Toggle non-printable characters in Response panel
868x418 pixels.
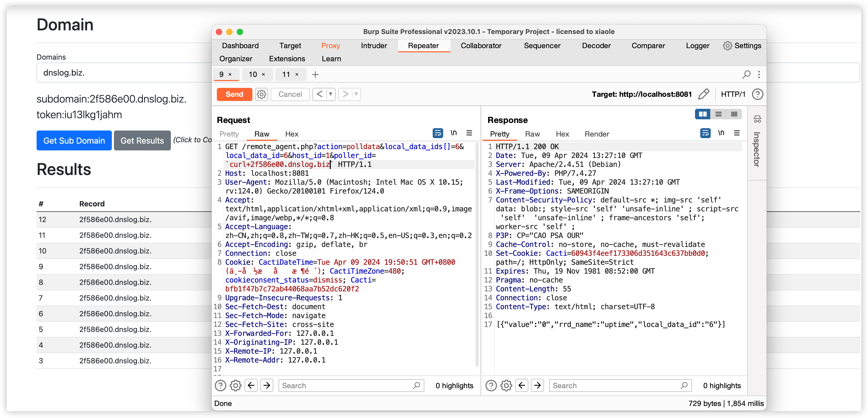click(x=721, y=133)
